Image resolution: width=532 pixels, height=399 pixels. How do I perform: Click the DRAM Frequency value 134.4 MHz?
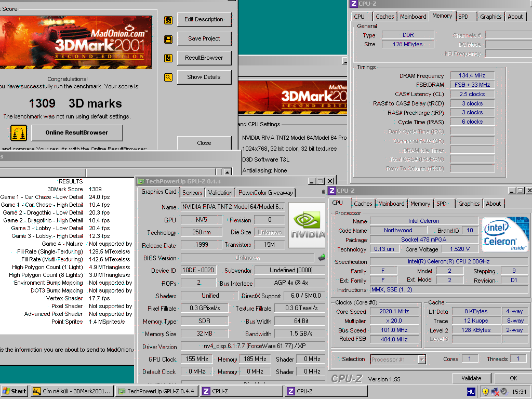click(x=472, y=75)
